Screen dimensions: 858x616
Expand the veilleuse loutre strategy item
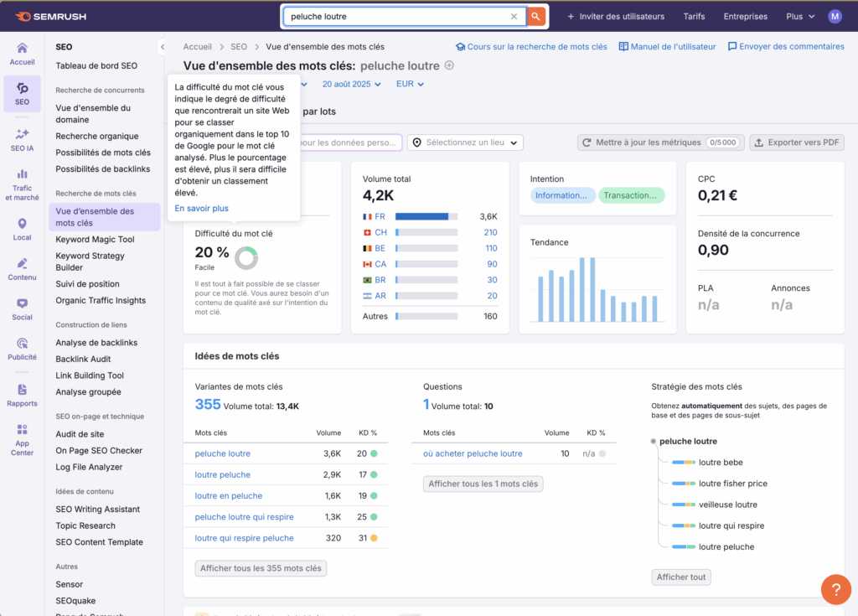tap(714, 505)
